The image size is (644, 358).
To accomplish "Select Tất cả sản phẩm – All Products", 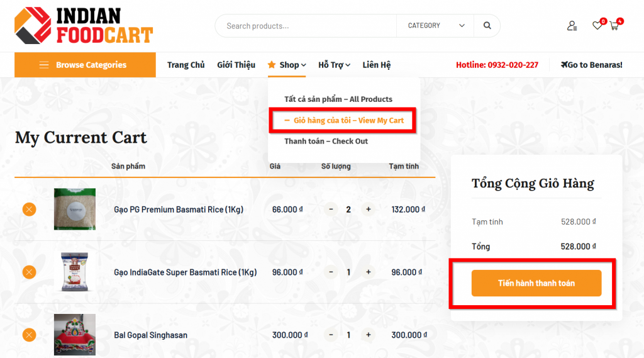I will 338,99.
